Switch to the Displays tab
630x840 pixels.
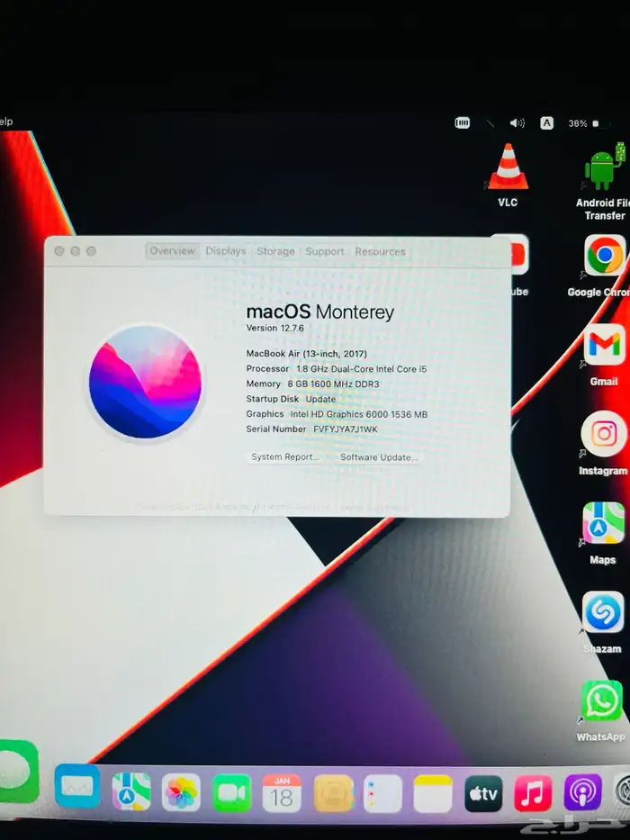tap(225, 252)
